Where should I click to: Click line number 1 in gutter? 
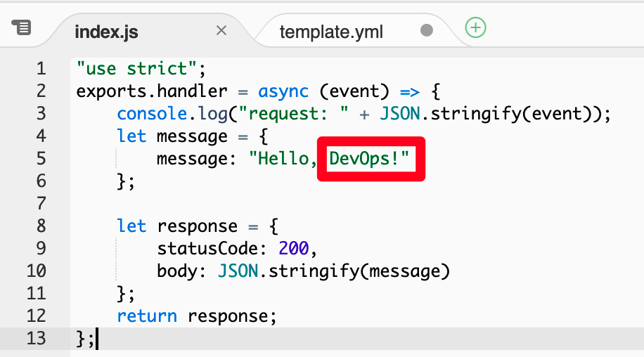(x=41, y=69)
